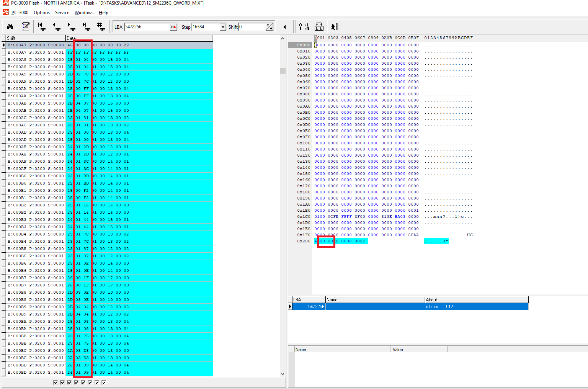The height and width of the screenshot is (389, 588).
Task: Toggle the fourth checkbox below the data table
Action: (x=76, y=382)
